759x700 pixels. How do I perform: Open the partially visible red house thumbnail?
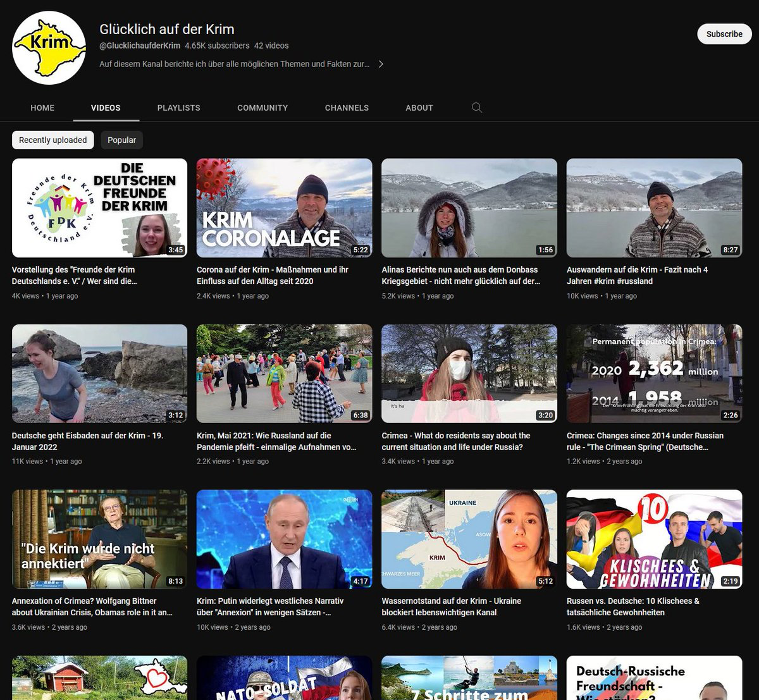tap(99, 678)
